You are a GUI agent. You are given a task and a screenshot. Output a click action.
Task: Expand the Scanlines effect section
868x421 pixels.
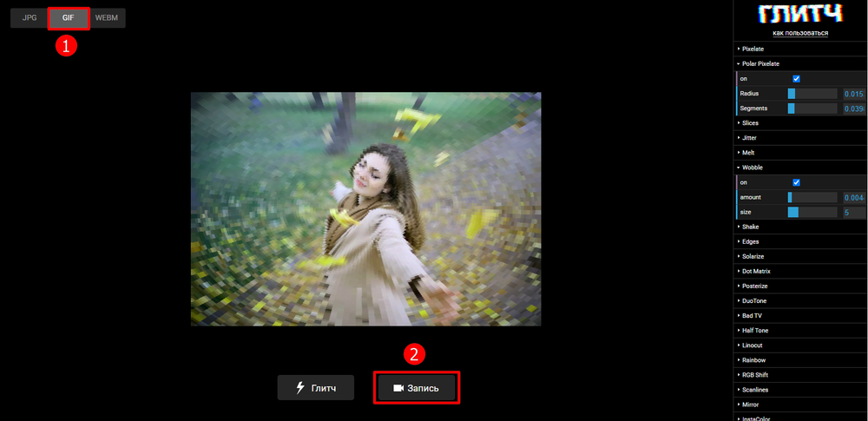[800, 390]
